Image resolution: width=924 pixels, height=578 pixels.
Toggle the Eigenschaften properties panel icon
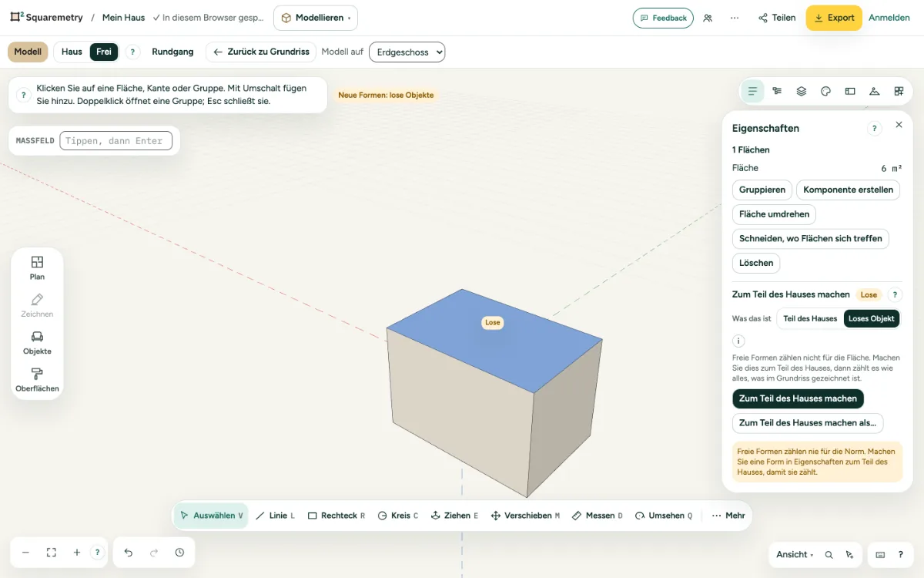[x=752, y=91]
